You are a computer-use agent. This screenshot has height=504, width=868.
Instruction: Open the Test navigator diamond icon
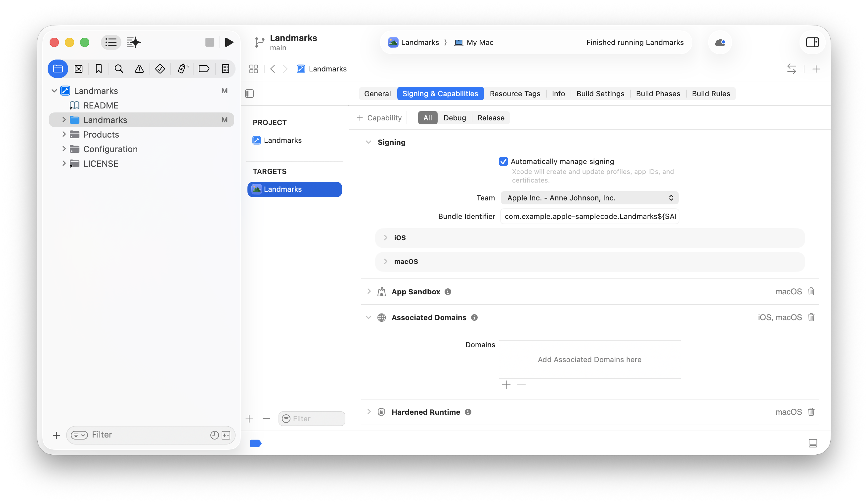[160, 69]
